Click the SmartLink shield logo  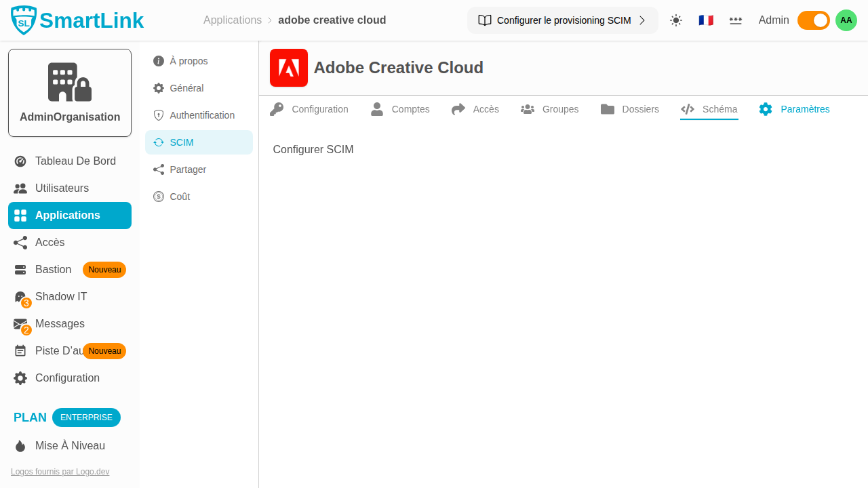tap(24, 20)
